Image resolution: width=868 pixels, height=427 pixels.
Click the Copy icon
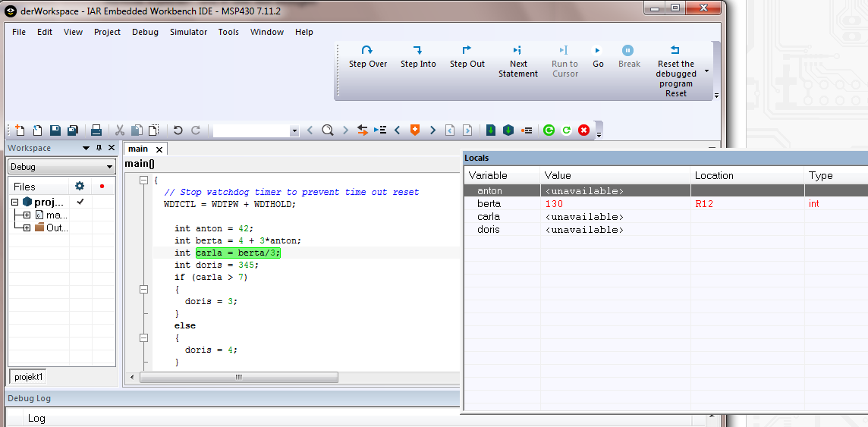tap(137, 130)
